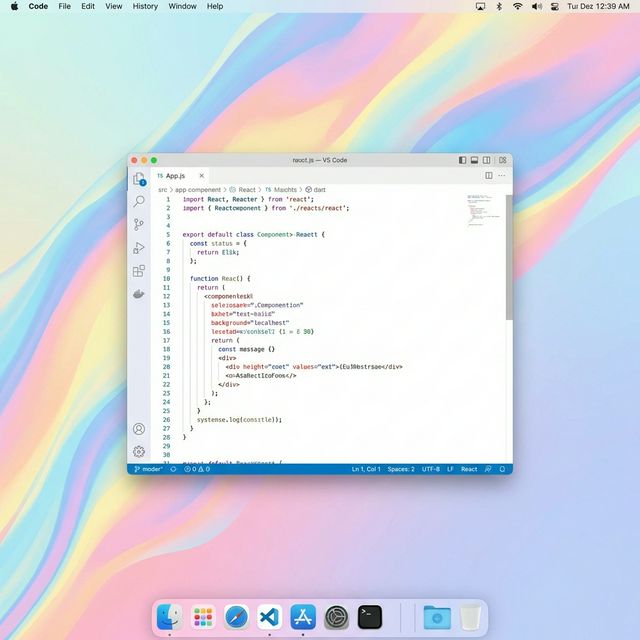This screenshot has height=640, width=640.
Task: Click the Maichts breadcrumb
Action: [281, 190]
